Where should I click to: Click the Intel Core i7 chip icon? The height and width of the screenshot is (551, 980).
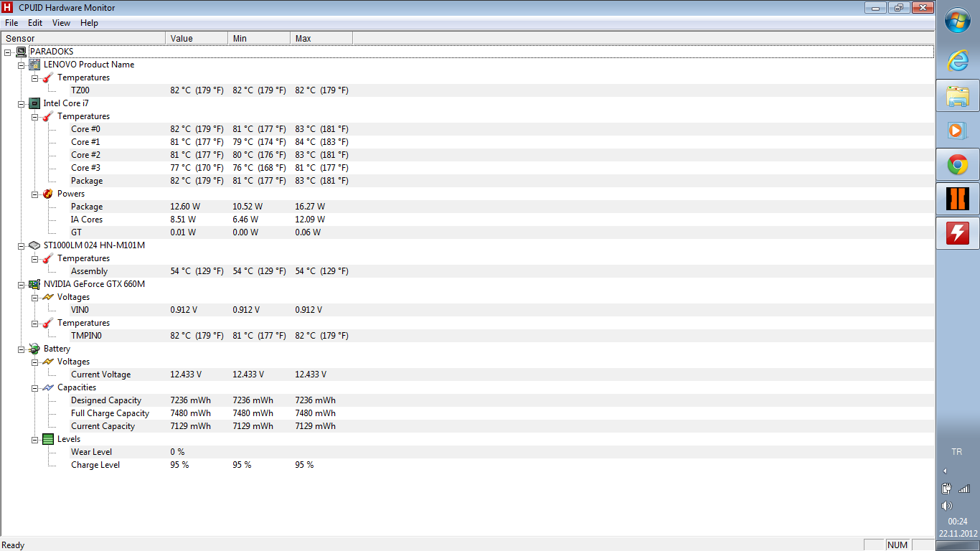(x=34, y=103)
